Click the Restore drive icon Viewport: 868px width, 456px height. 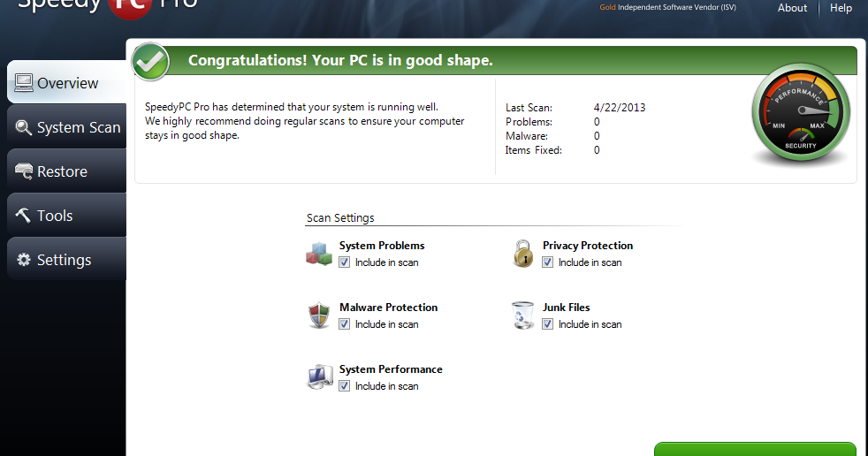coord(24,171)
